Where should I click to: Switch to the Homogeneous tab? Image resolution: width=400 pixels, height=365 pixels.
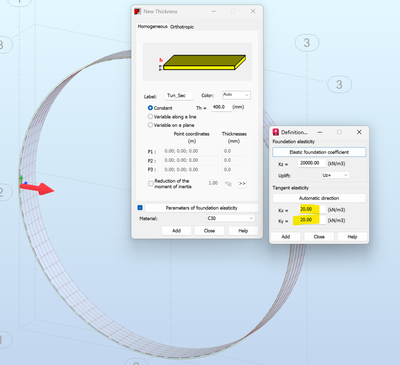pyautogui.click(x=152, y=26)
